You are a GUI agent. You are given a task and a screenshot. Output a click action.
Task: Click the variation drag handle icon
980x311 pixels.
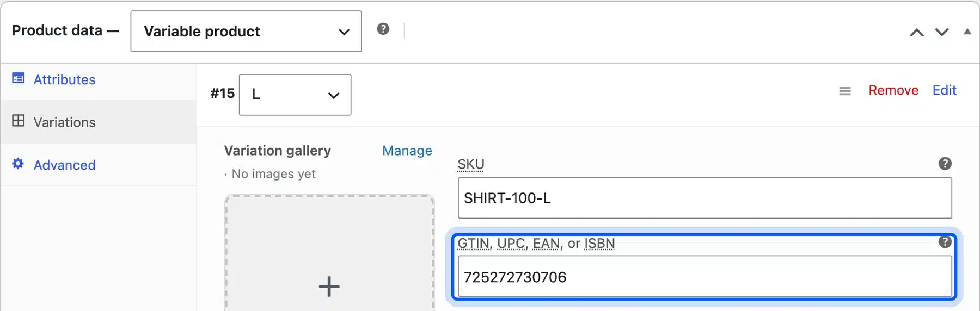(x=845, y=91)
